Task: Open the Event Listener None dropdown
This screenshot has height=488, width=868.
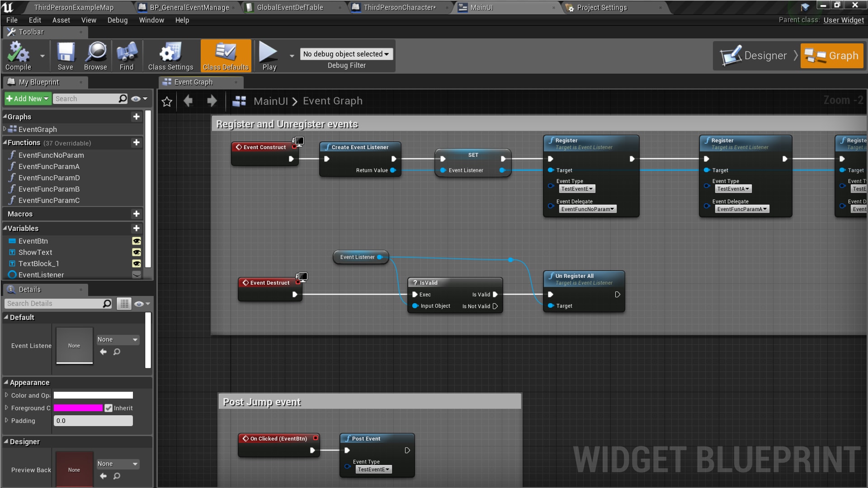Action: pyautogui.click(x=117, y=339)
